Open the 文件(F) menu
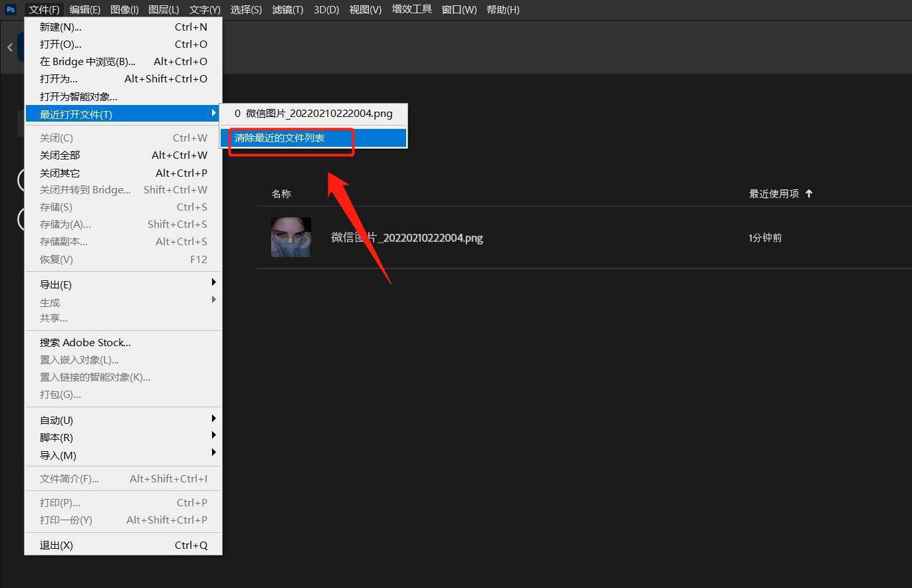This screenshot has height=588, width=912. (x=45, y=9)
